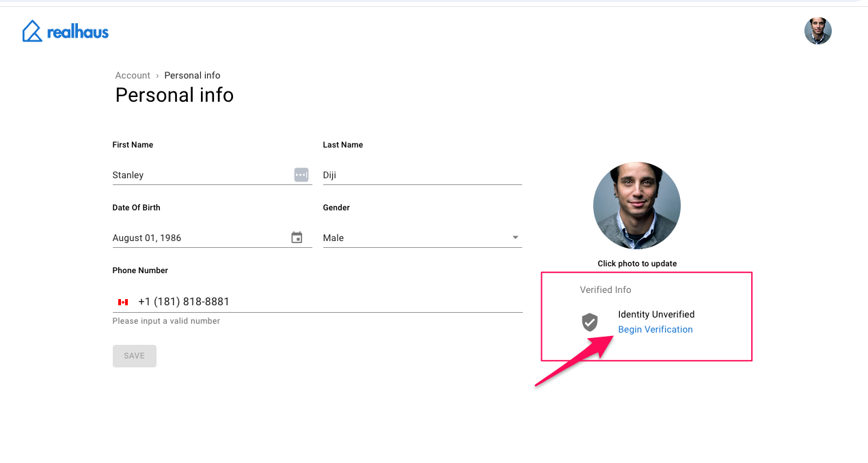Click the password manager icon in First Name
This screenshot has width=868, height=463.
click(x=301, y=175)
